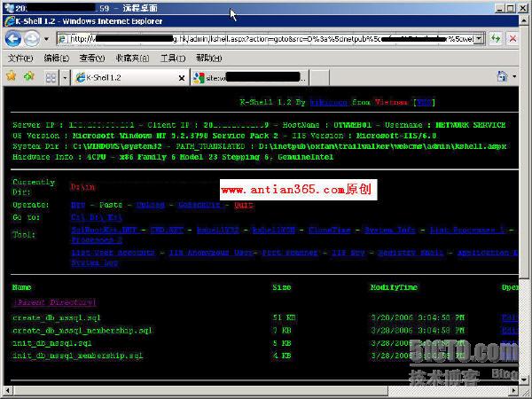Click the 51 KB size value
532x399 pixels.
[284, 318]
